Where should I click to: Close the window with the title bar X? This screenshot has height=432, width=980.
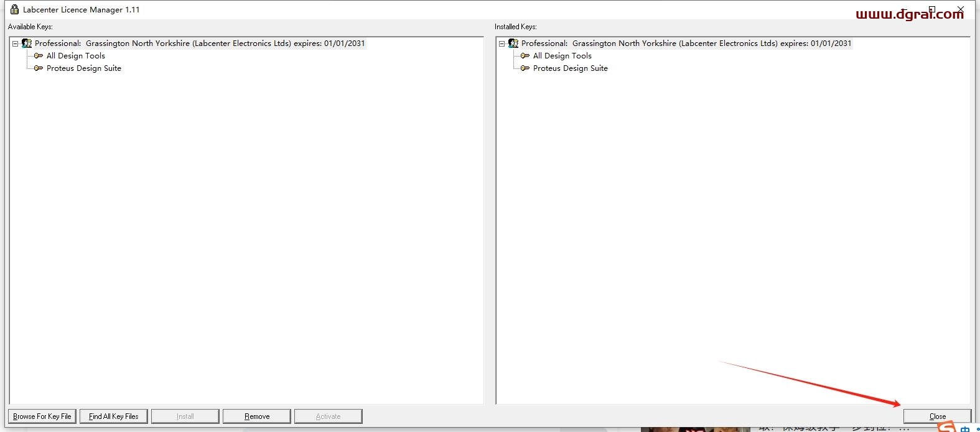click(x=961, y=9)
